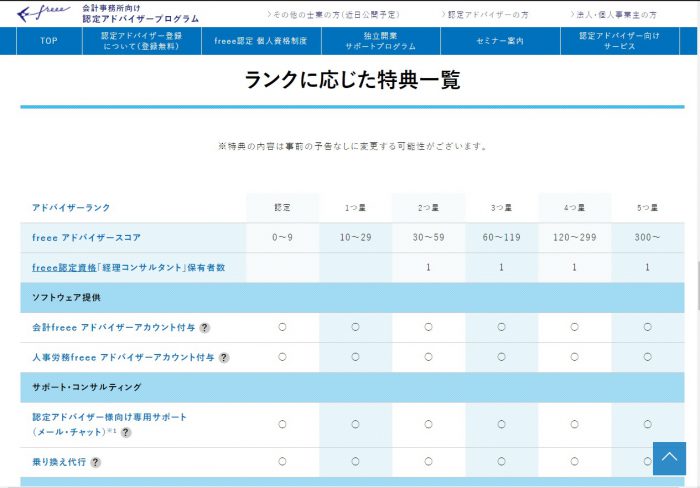Viewport: 700px width, 488px height.
Task: Follow その他の士業の方 link
Action: click(333, 15)
